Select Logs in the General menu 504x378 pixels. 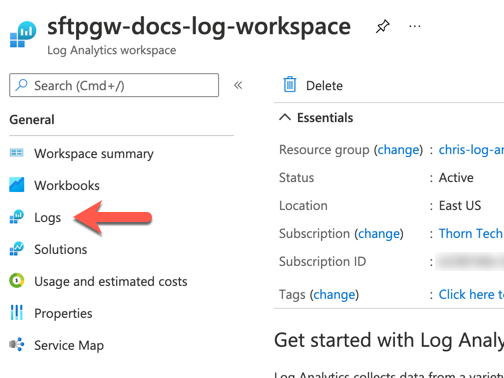(x=48, y=218)
